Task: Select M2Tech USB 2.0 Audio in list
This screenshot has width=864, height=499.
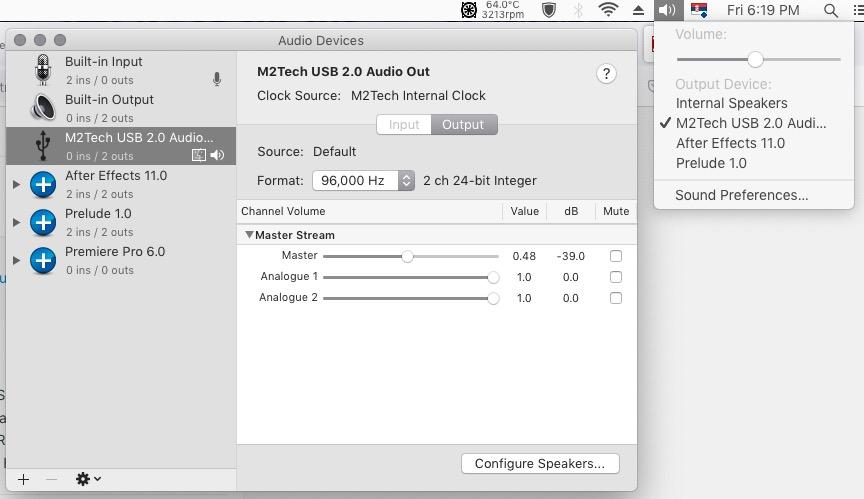Action: tap(121, 146)
